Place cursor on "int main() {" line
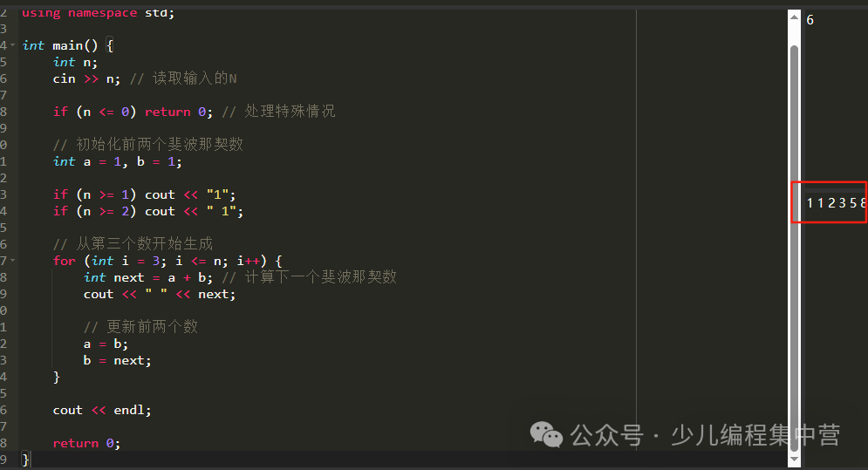 [67, 45]
